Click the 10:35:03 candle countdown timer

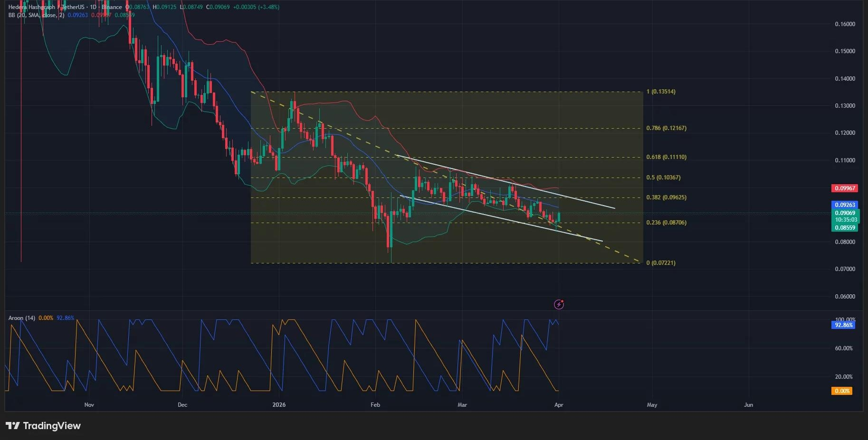click(x=845, y=220)
